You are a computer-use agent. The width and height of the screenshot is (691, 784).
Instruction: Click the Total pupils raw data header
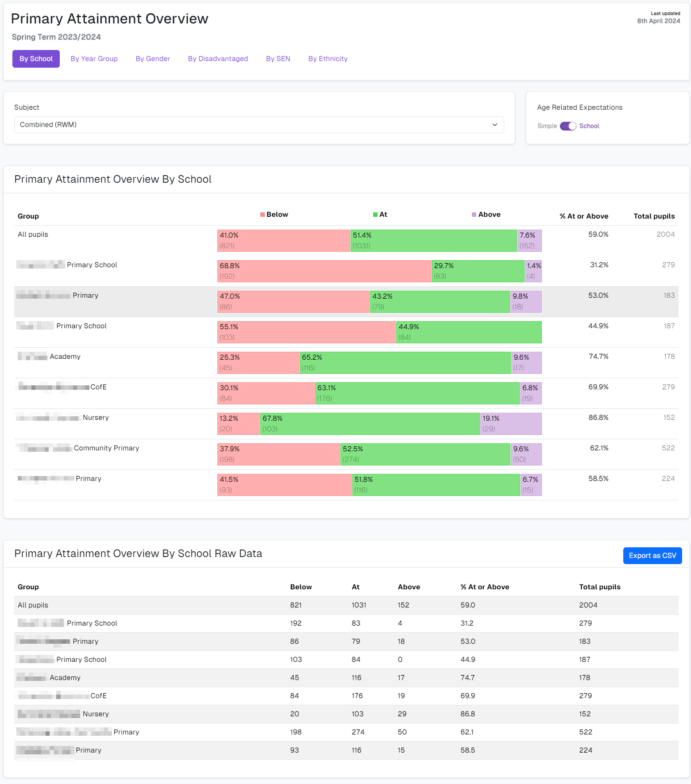point(599,587)
